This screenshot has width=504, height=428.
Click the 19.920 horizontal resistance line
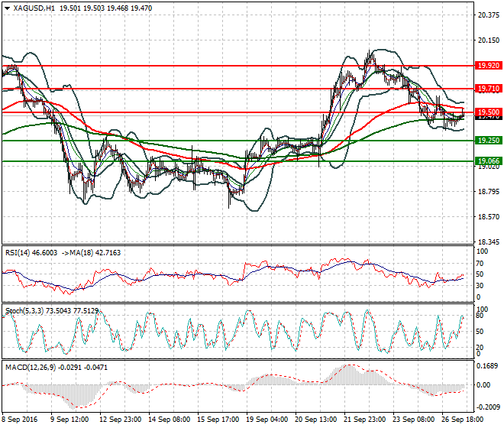(237, 66)
